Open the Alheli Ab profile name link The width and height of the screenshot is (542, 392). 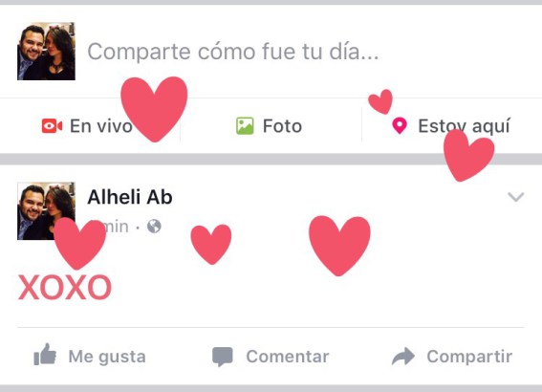130,197
